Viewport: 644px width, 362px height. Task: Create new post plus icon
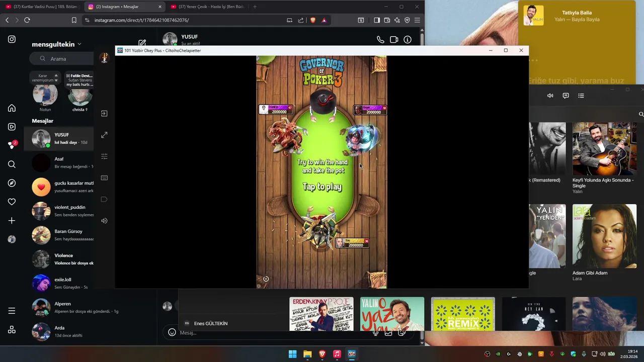[x=12, y=221]
